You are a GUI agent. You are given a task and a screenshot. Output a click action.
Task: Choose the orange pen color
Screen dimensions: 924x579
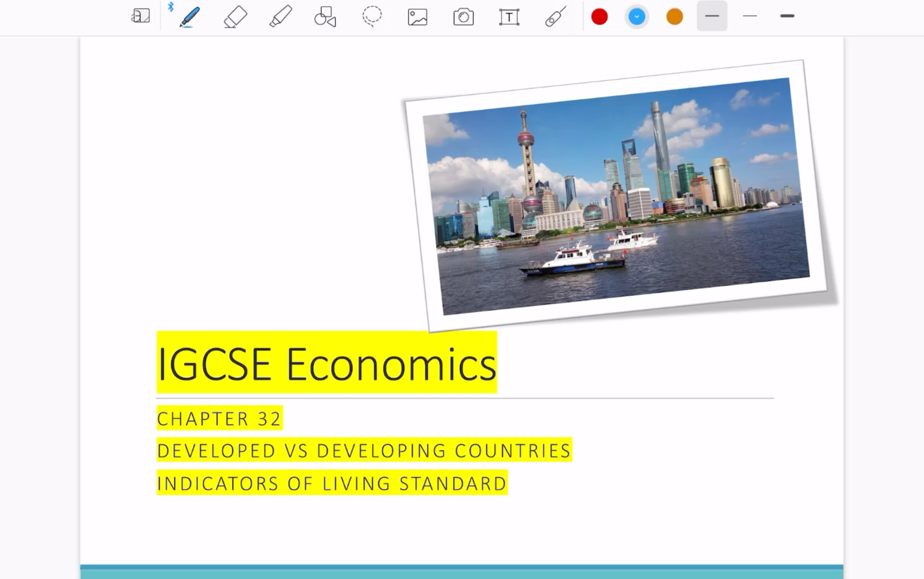[675, 17]
